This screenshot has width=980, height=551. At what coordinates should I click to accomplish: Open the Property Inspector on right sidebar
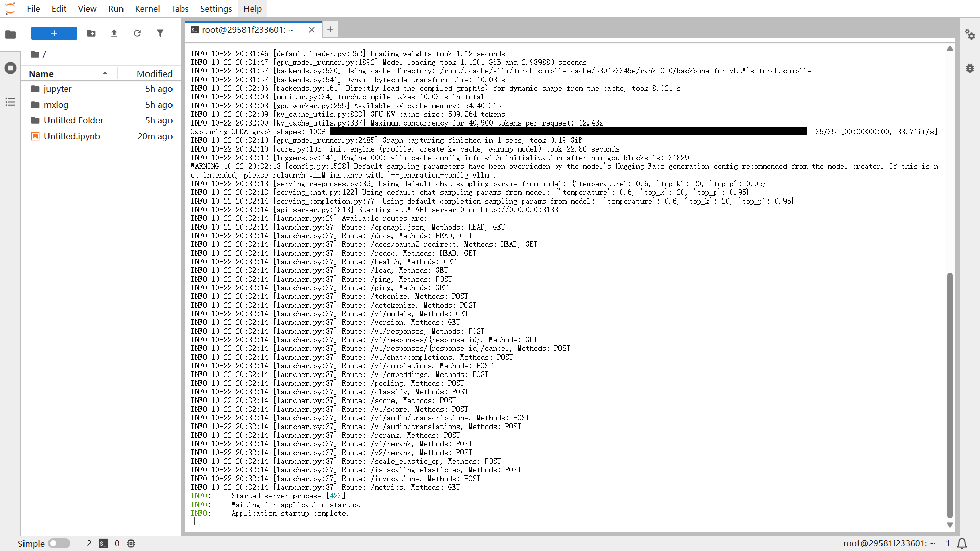pyautogui.click(x=970, y=34)
